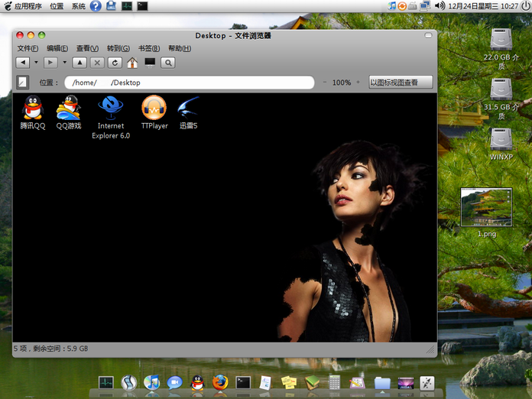Toggle the text location edit button
This screenshot has width=532, height=399.
pyautogui.click(x=23, y=82)
